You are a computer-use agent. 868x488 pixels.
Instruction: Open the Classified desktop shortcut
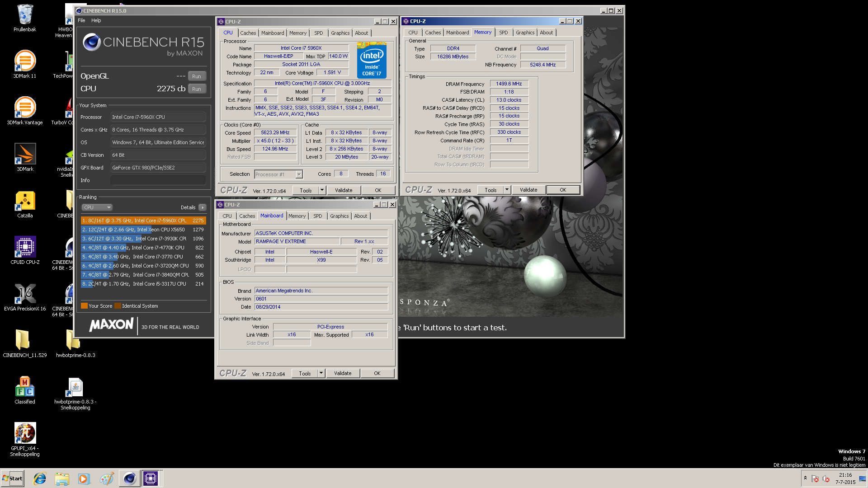25,390
